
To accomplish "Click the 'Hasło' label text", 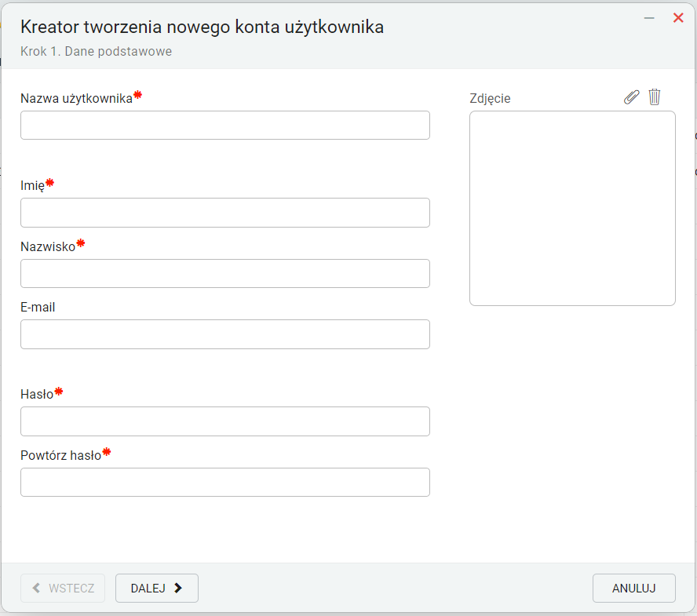I will pyautogui.click(x=37, y=394).
